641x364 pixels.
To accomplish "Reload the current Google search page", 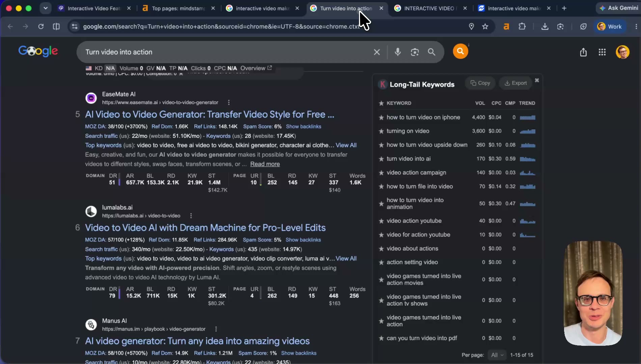I will coord(41,26).
